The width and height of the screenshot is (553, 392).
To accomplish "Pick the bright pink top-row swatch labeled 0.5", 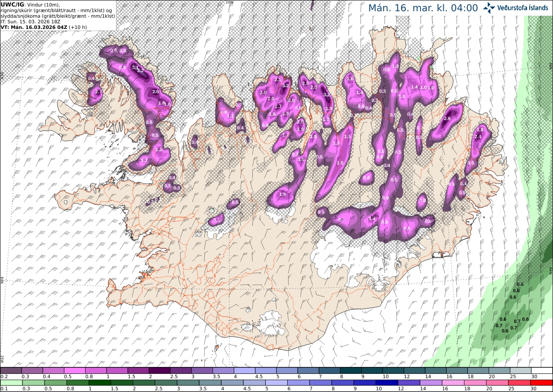I will [x=74, y=370].
